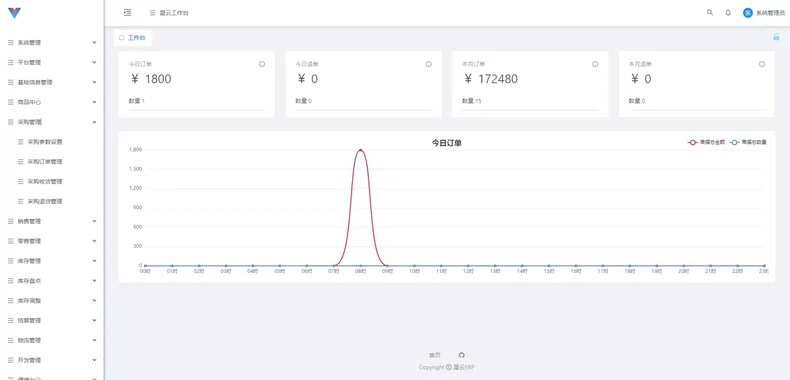The height and width of the screenshot is (380, 790).
Task: Click the 1,800 label on the chart y-axis
Action: (136, 150)
